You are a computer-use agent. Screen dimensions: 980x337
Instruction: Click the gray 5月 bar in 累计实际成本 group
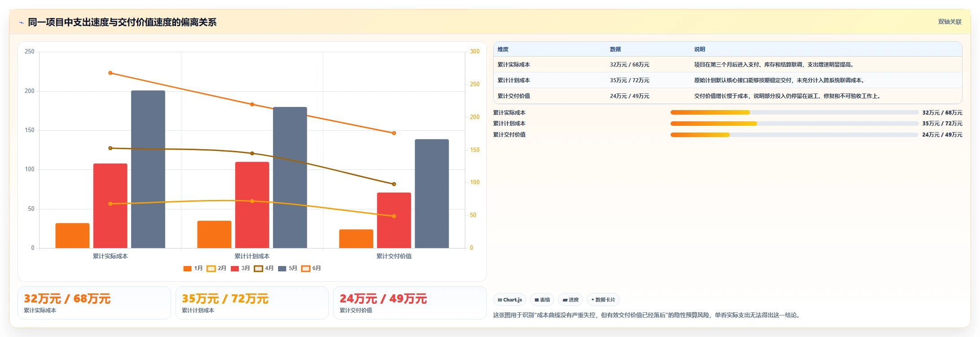(148, 169)
